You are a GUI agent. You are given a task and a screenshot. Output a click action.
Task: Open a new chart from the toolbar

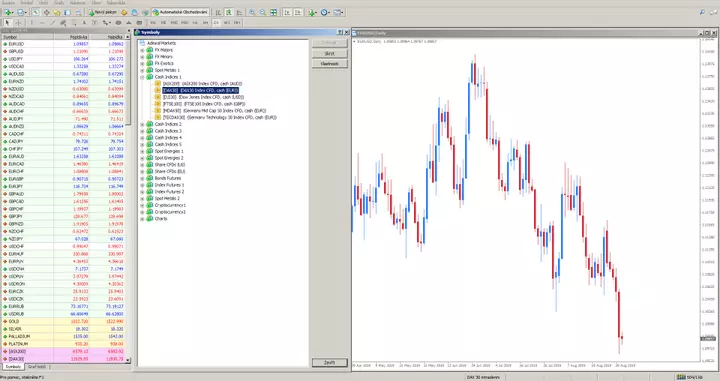point(8,12)
